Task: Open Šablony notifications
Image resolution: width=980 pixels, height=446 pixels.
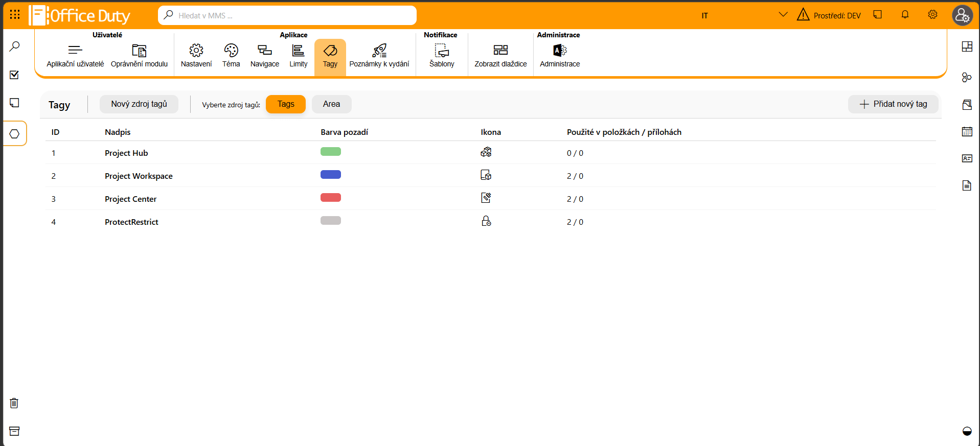Action: [x=442, y=56]
